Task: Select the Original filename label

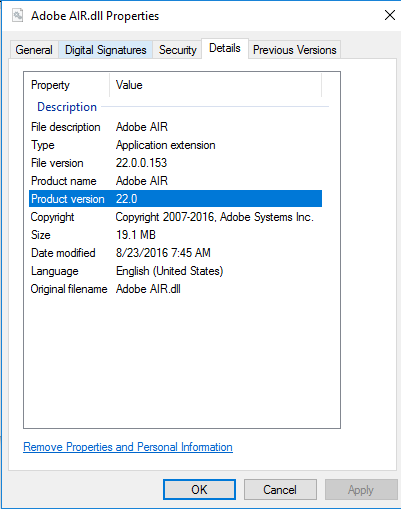Action: (x=69, y=289)
